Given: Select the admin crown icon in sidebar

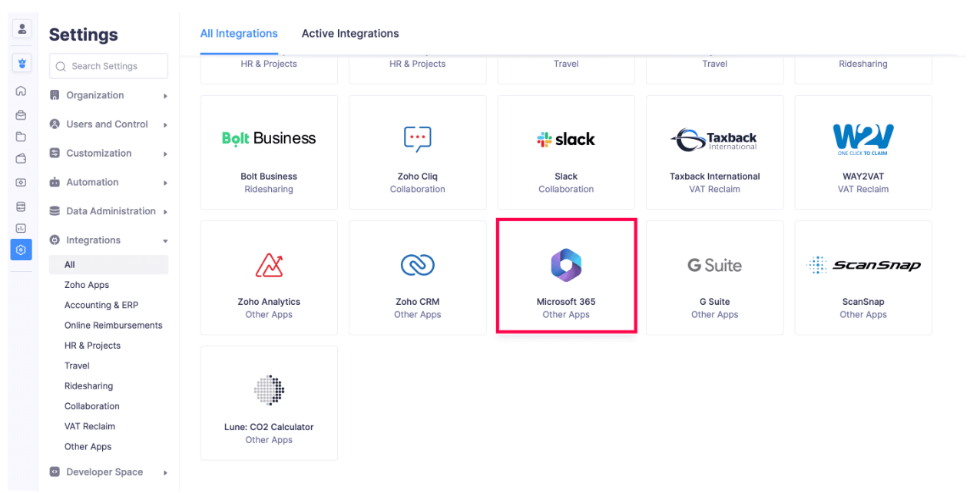Looking at the screenshot, I should click(x=22, y=62).
